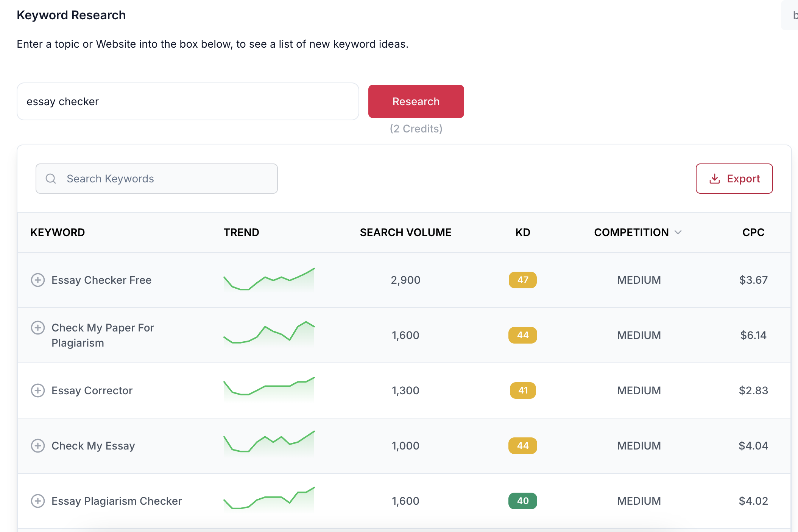This screenshot has height=532, width=798.
Task: Click CPC value $3.67
Action: click(753, 280)
